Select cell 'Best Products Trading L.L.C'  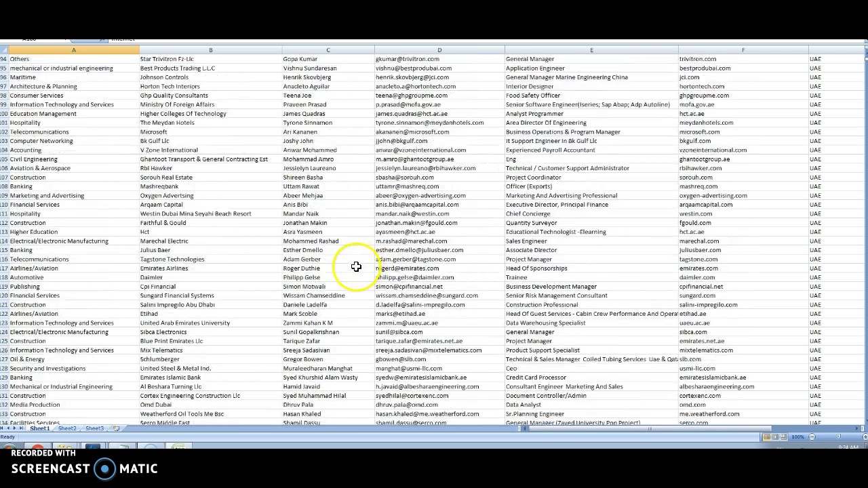click(x=178, y=68)
